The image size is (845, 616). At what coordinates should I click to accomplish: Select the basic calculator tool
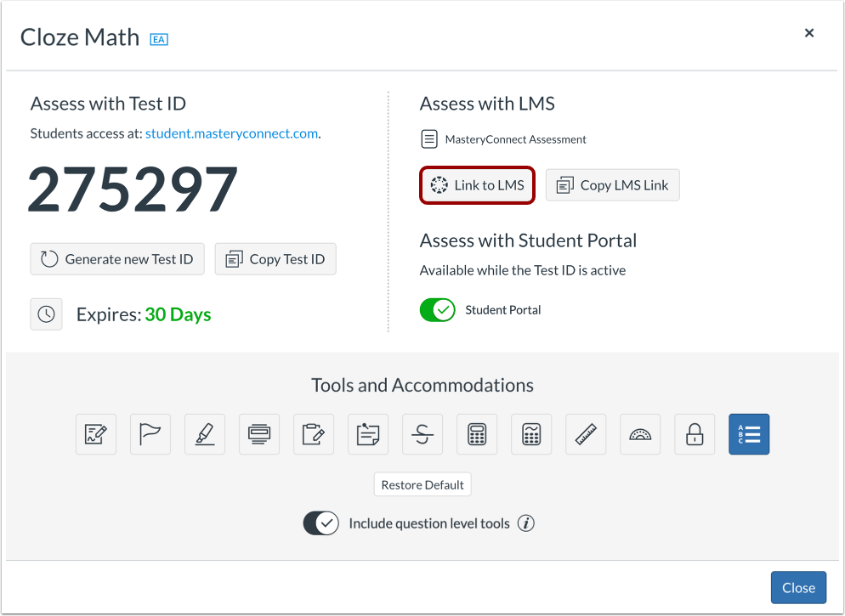pos(477,434)
